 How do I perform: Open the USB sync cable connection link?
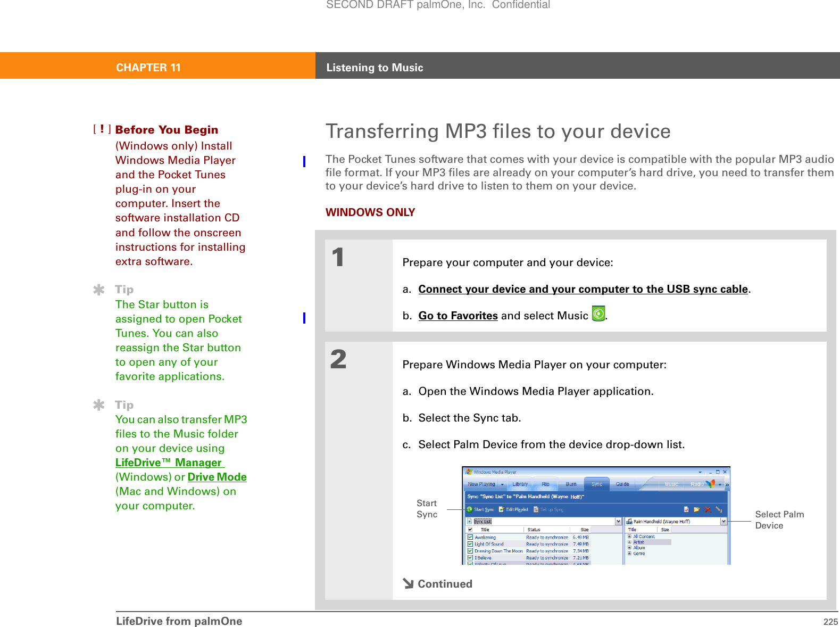pos(583,289)
